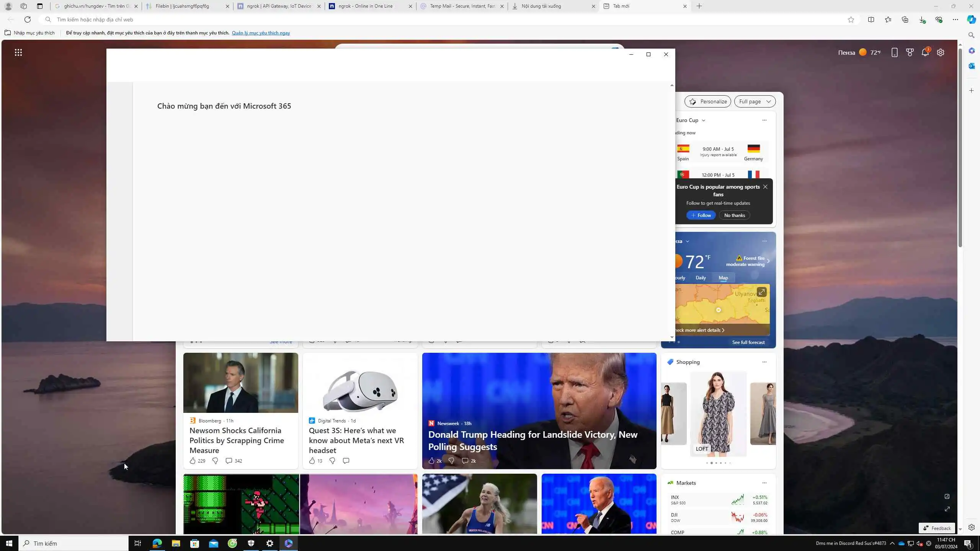Viewport: 980px width, 551px height.
Task: Open Shopping card more options menu
Action: tap(764, 362)
